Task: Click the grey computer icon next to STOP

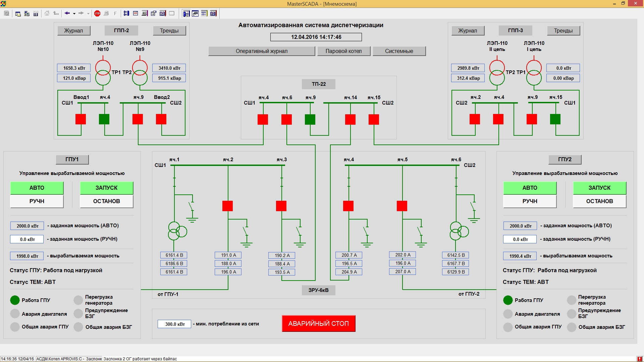Action: click(x=106, y=13)
